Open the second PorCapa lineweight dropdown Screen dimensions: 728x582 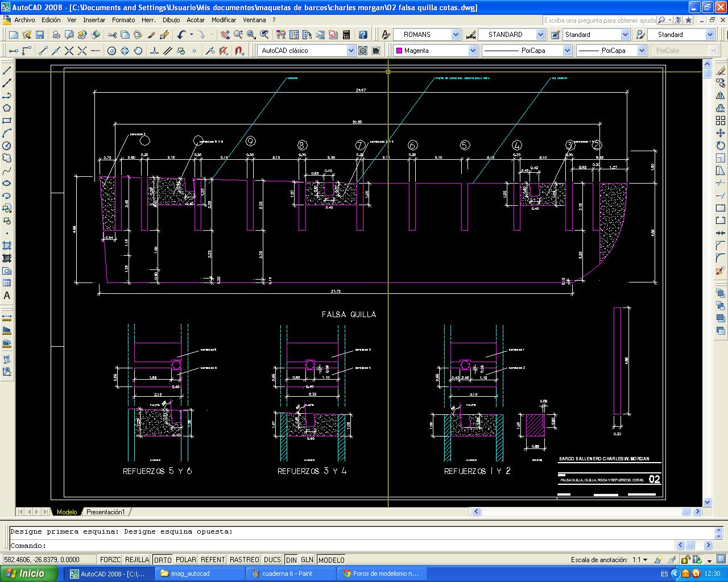click(x=642, y=51)
